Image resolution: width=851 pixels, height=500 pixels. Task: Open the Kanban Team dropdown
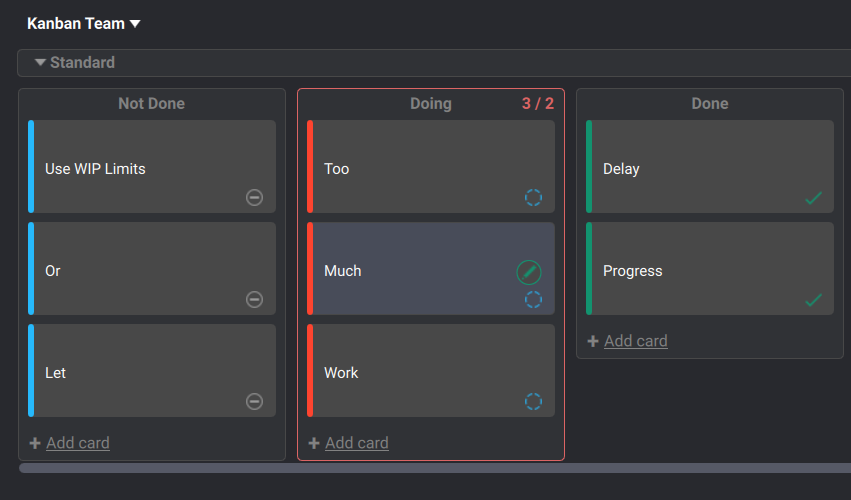(x=84, y=24)
